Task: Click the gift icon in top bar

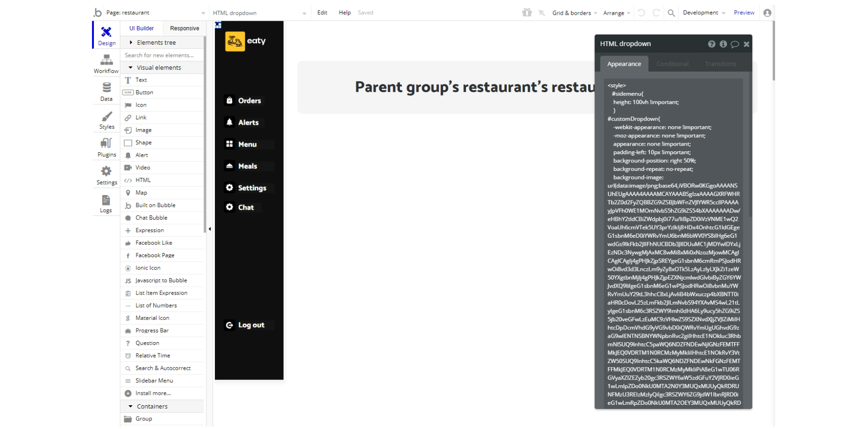Action: tap(527, 13)
